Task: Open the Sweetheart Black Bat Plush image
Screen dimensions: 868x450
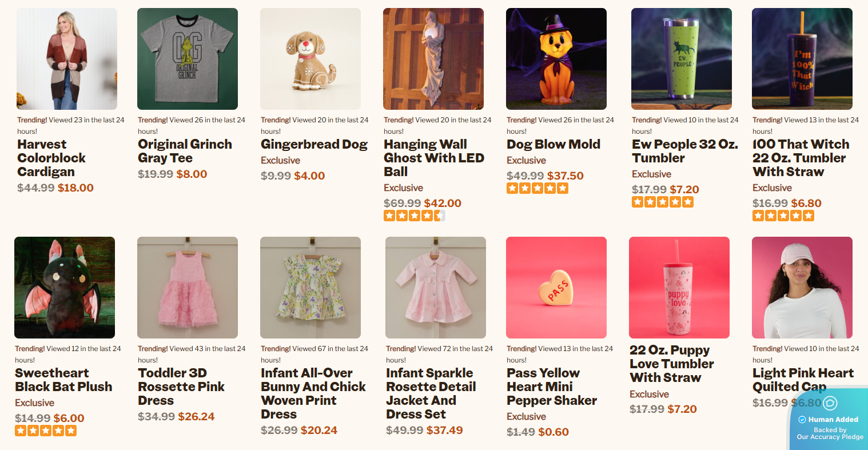Action: 65,288
